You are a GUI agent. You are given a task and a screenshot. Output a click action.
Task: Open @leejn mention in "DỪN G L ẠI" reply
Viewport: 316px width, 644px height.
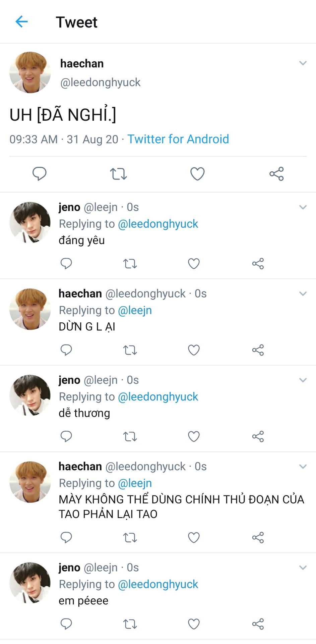135,310
